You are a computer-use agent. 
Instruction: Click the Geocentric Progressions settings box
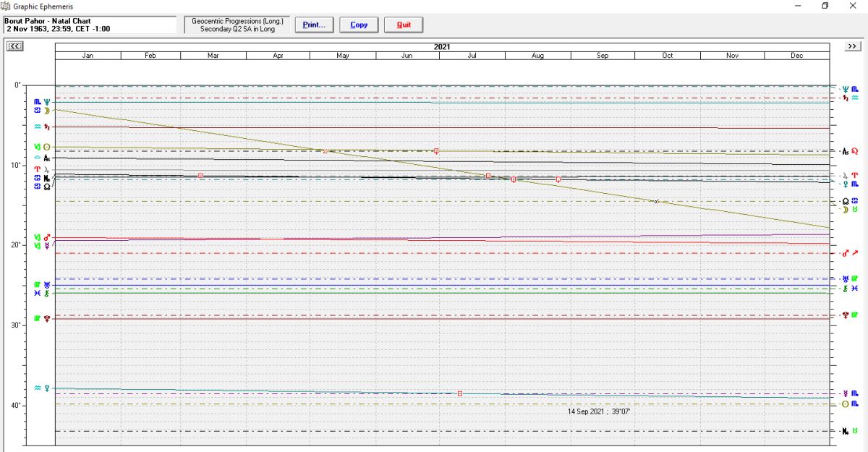tap(237, 25)
